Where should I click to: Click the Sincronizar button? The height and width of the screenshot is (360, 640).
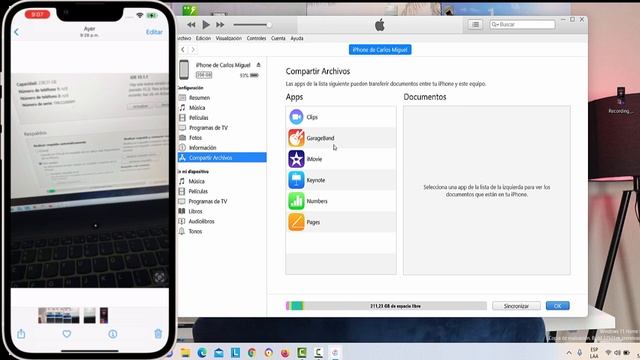tap(516, 306)
